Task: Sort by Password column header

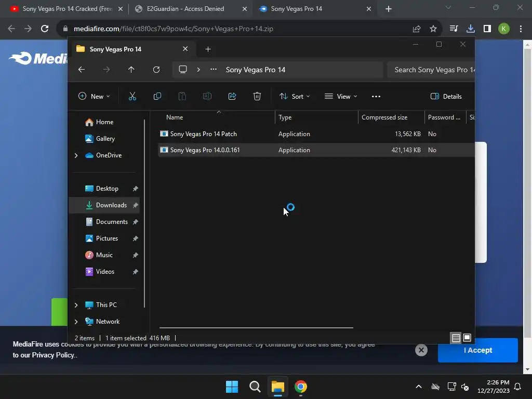Action: click(x=445, y=117)
